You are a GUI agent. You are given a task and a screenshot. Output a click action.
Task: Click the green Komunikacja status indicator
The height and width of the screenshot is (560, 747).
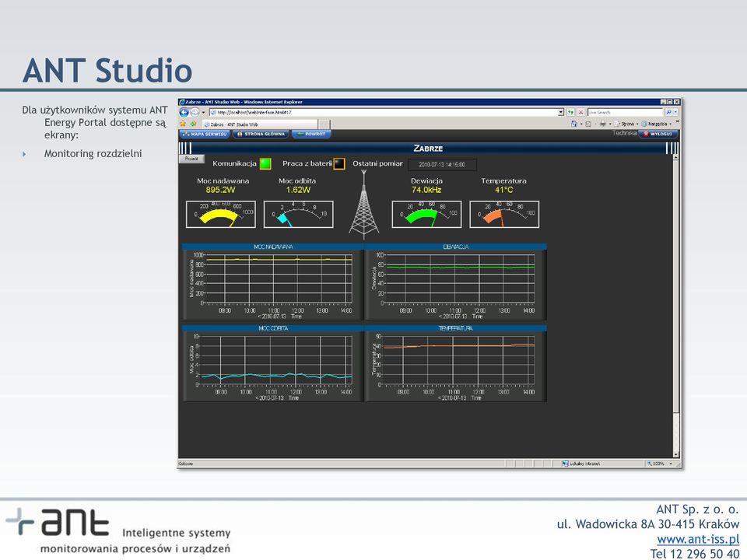(265, 164)
